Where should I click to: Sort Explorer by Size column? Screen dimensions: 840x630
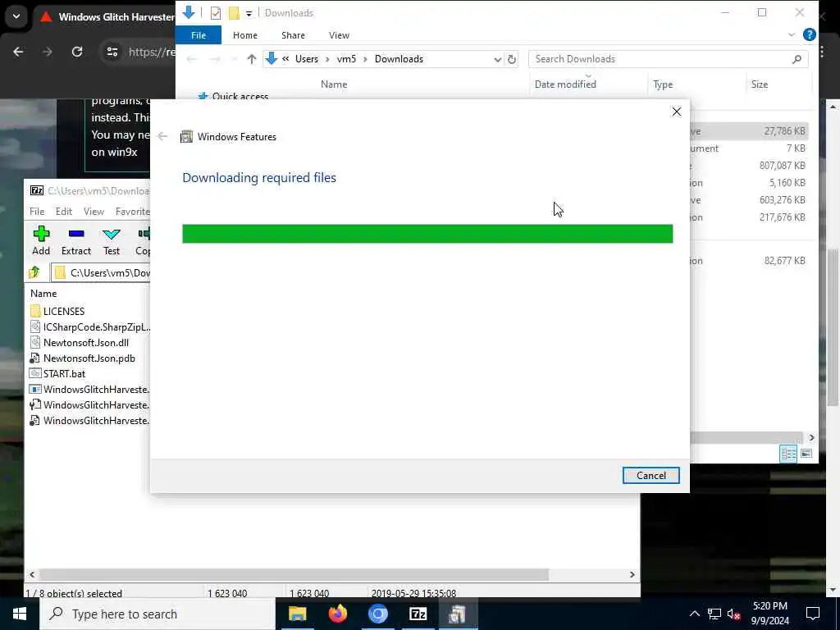pyautogui.click(x=759, y=84)
